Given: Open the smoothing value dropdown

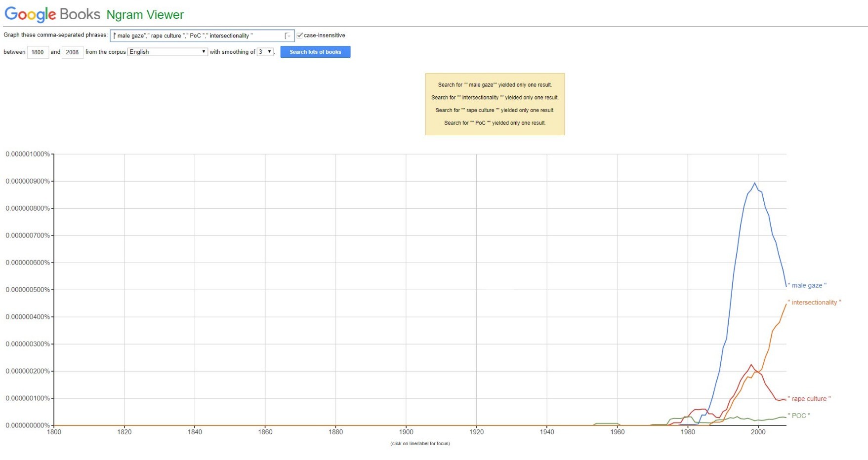Looking at the screenshot, I should tap(265, 52).
